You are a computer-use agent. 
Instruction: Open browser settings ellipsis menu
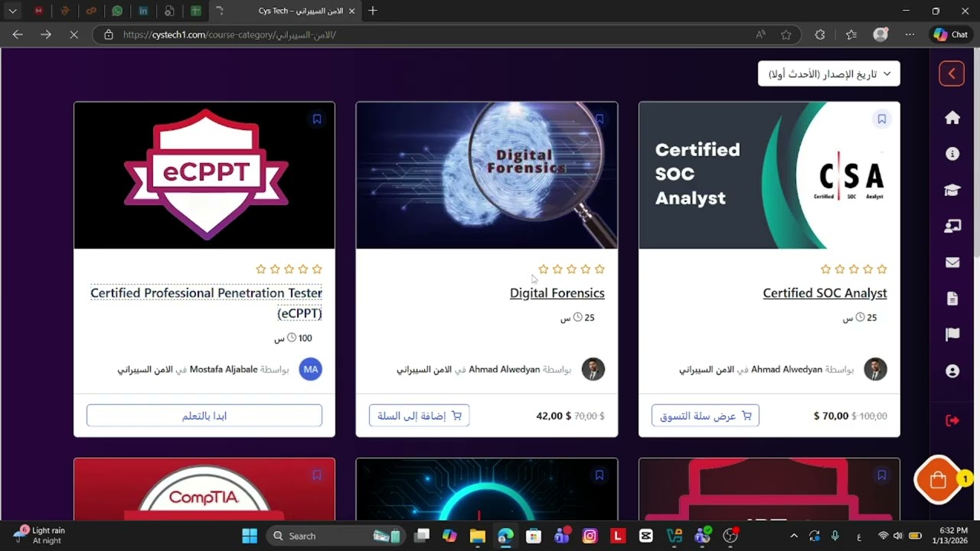coord(910,34)
